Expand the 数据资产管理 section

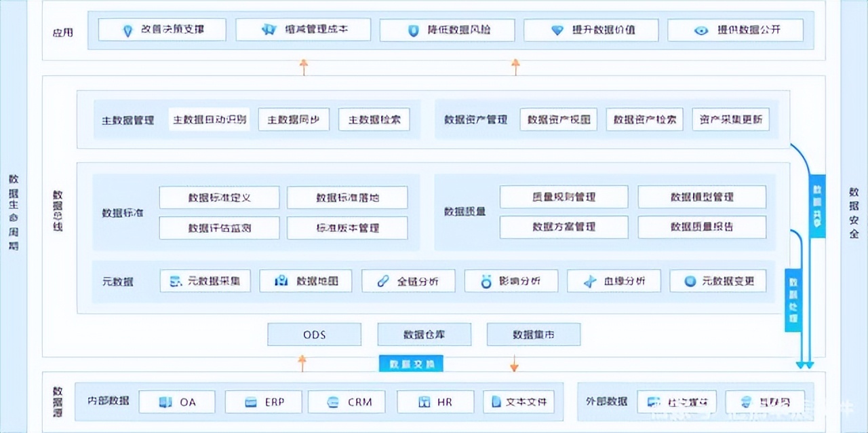click(x=475, y=119)
